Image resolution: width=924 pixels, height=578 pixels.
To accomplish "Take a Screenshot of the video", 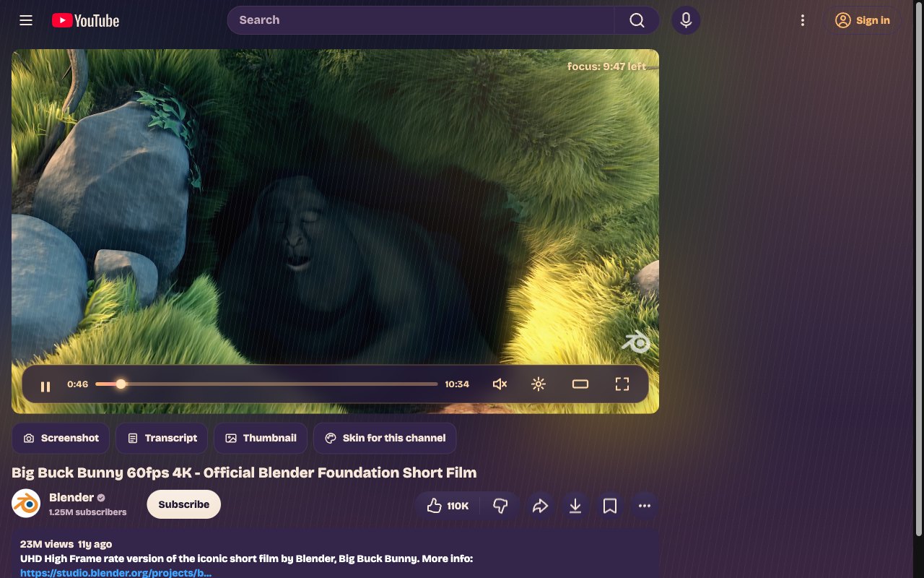I will click(61, 438).
